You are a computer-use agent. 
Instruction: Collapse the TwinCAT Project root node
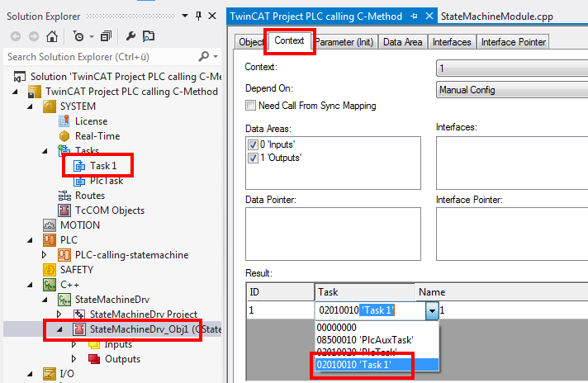coord(15,92)
